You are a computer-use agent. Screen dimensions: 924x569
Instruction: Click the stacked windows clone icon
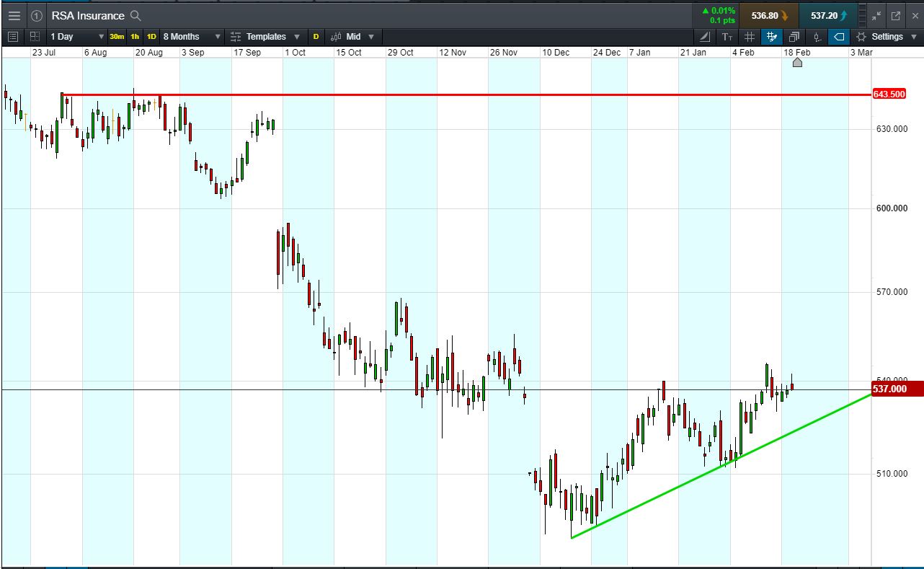pyautogui.click(x=794, y=36)
